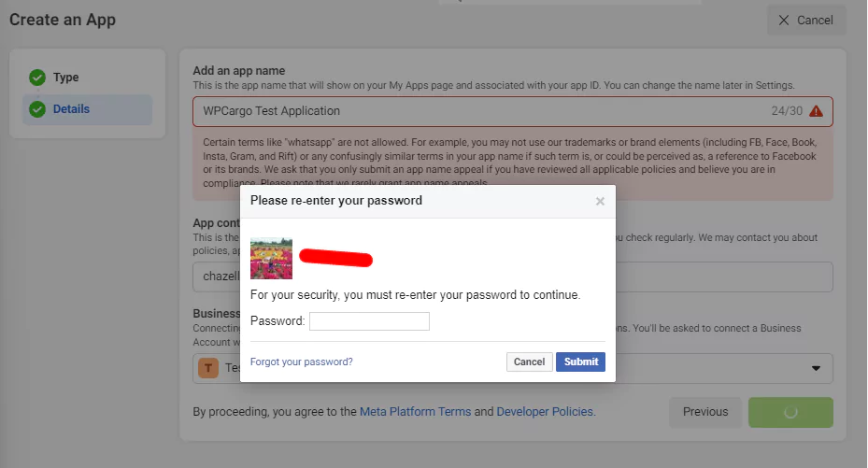Click the green loading spinner button
The width and height of the screenshot is (868, 468).
click(x=790, y=412)
